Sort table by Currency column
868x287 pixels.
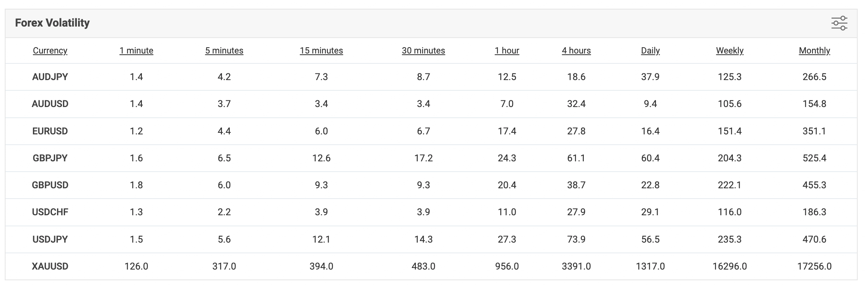tap(50, 51)
